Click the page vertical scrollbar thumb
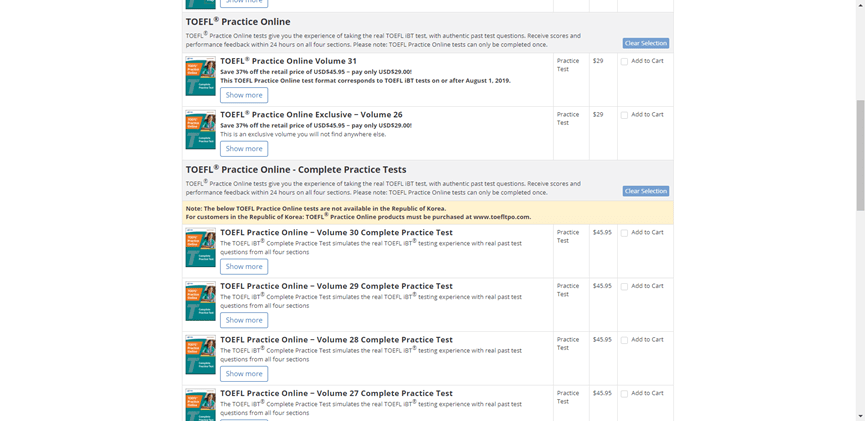This screenshot has width=865, height=421. click(860, 155)
